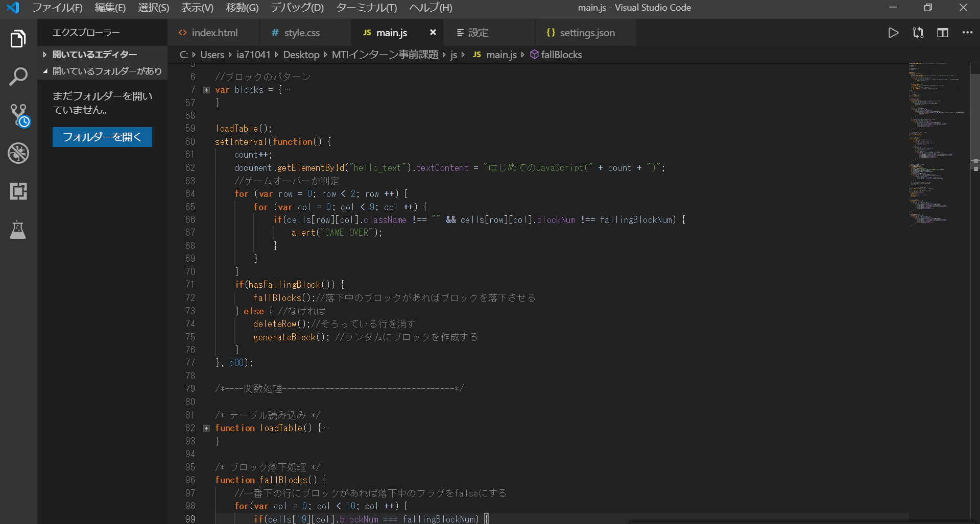Open the ファイル(F) menu
This screenshot has width=980, height=524.
[57, 8]
